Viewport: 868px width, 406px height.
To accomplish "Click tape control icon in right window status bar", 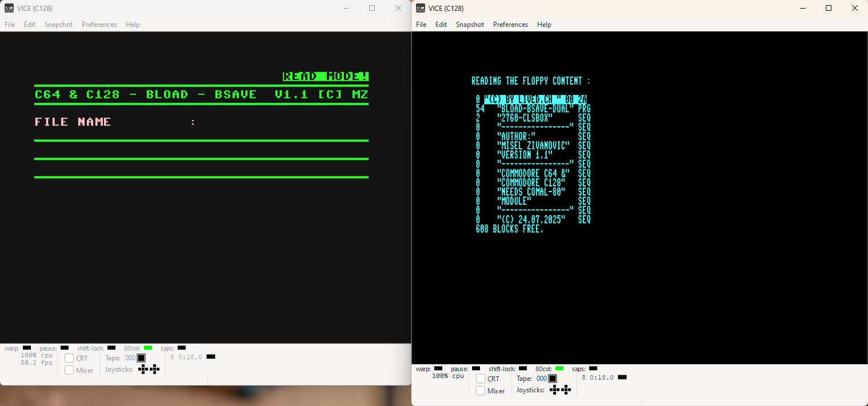I will [x=553, y=379].
